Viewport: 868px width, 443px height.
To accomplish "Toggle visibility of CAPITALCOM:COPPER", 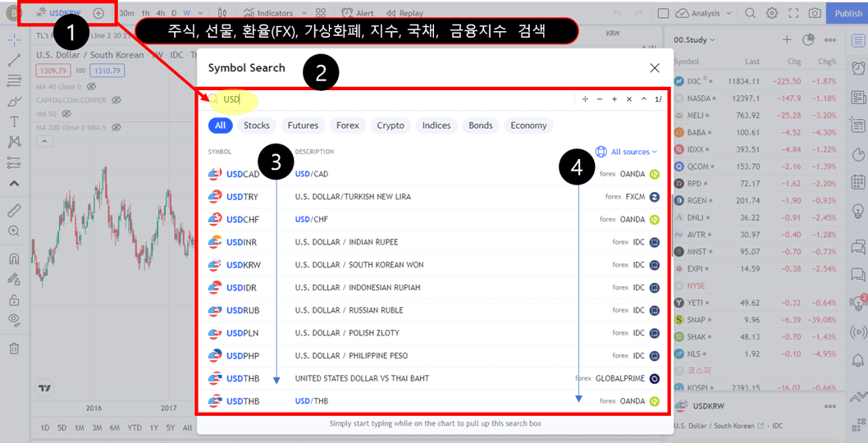I will [x=116, y=100].
